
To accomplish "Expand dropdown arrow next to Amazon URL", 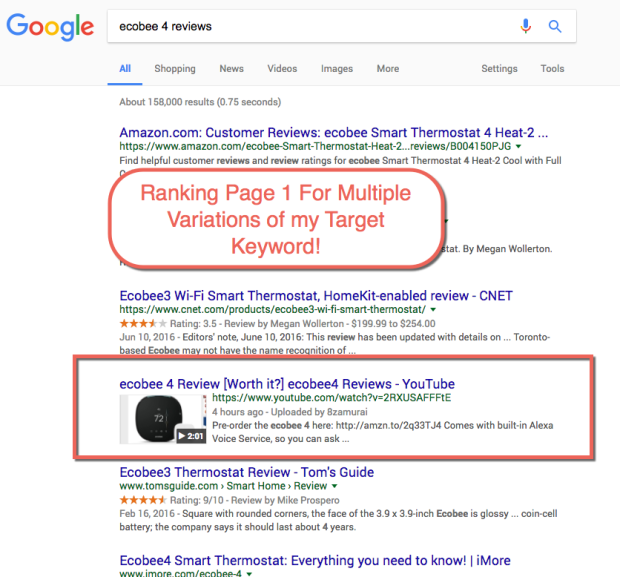I will (x=518, y=146).
